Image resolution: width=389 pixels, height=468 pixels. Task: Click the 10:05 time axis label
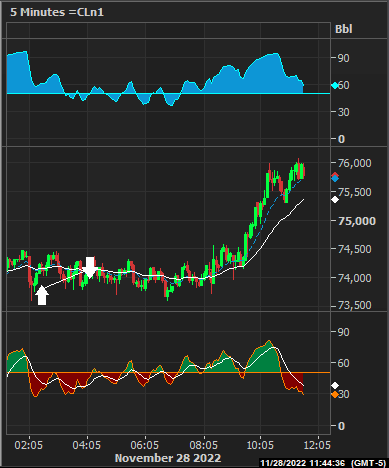(260, 445)
